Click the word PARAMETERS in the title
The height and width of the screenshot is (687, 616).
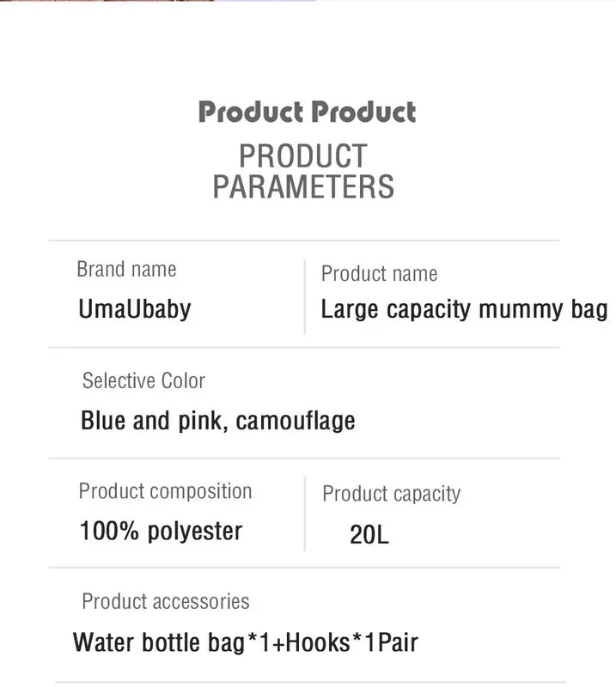[x=303, y=186]
